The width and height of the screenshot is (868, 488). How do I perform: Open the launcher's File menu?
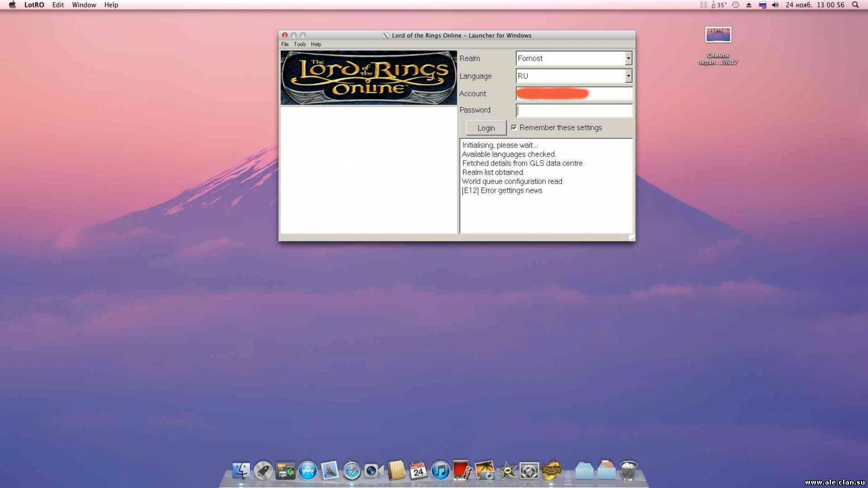tap(285, 44)
